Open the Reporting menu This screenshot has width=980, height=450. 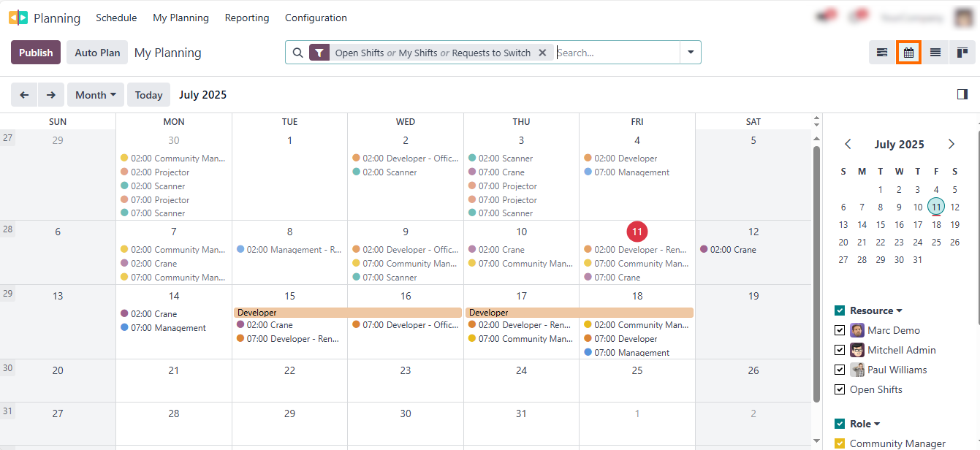coord(247,17)
